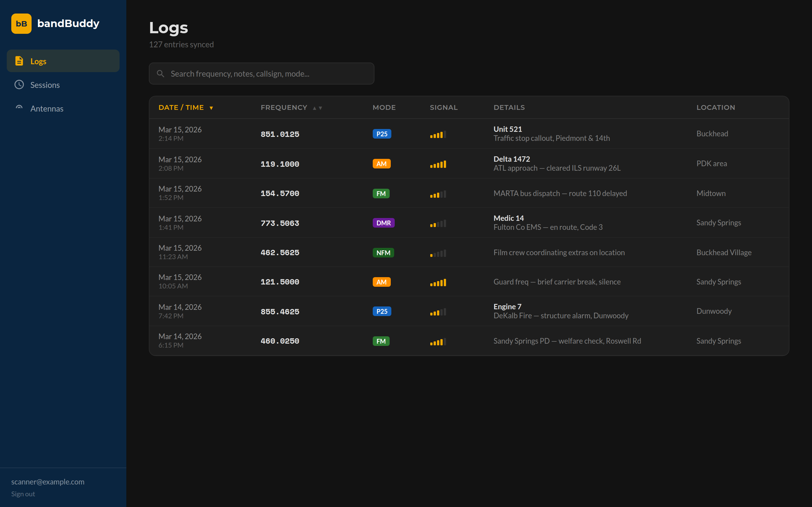Select the Logs document icon in sidebar

(x=19, y=61)
